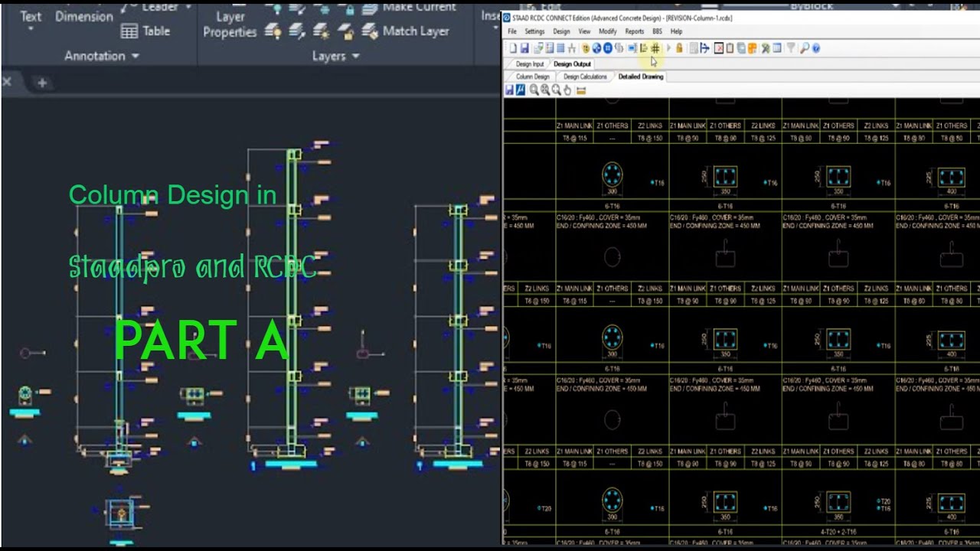
Task: Click the Dimension button in AutoCAD ribbon
Action: point(84,16)
